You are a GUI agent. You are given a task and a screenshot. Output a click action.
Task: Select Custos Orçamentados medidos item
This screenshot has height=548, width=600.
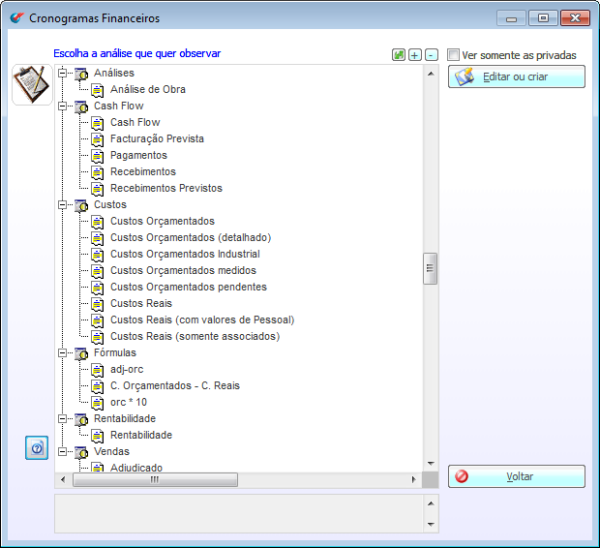click(183, 271)
